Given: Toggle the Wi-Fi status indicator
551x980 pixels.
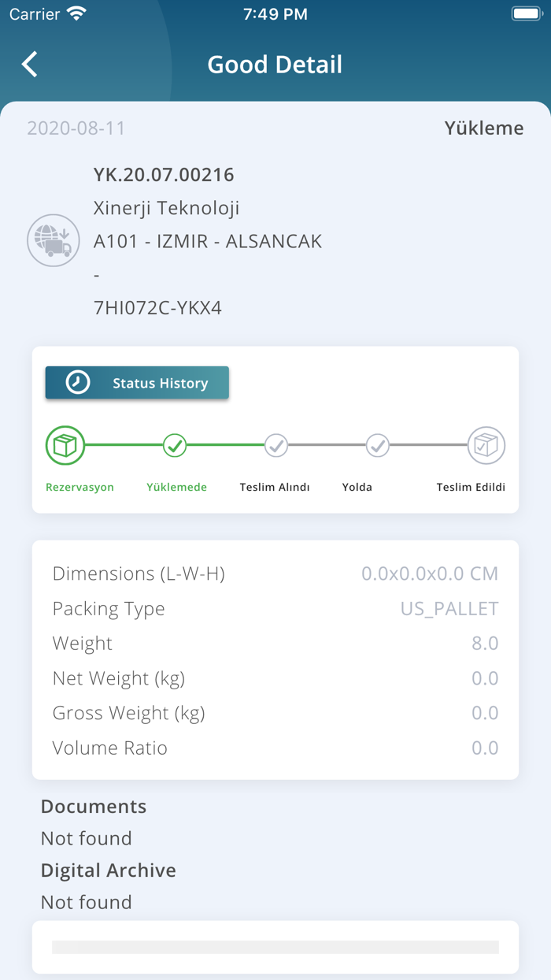Looking at the screenshot, I should point(76,13).
